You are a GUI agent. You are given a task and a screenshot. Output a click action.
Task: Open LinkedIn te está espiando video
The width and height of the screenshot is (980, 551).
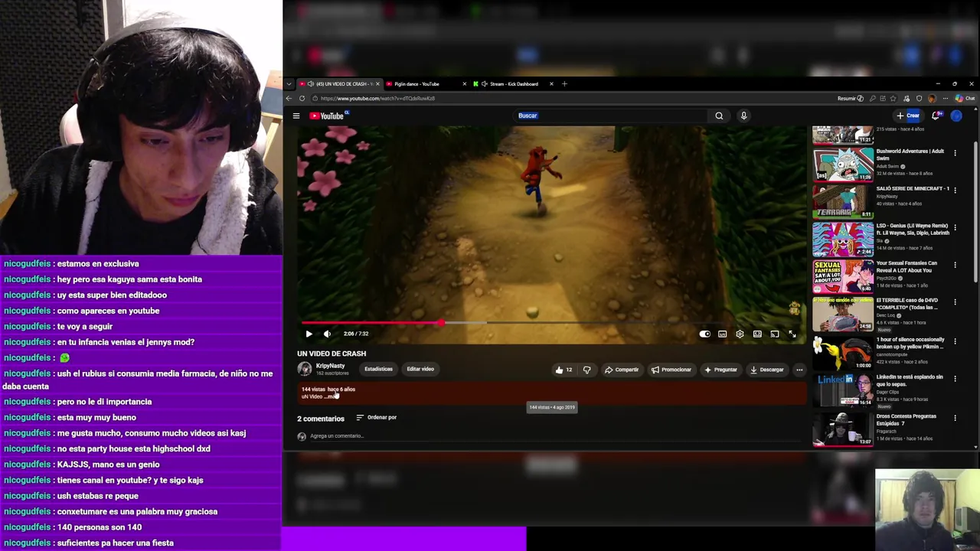point(843,390)
